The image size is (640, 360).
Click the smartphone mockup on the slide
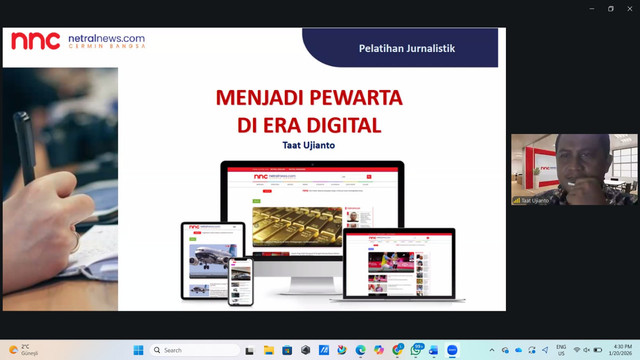click(241, 282)
